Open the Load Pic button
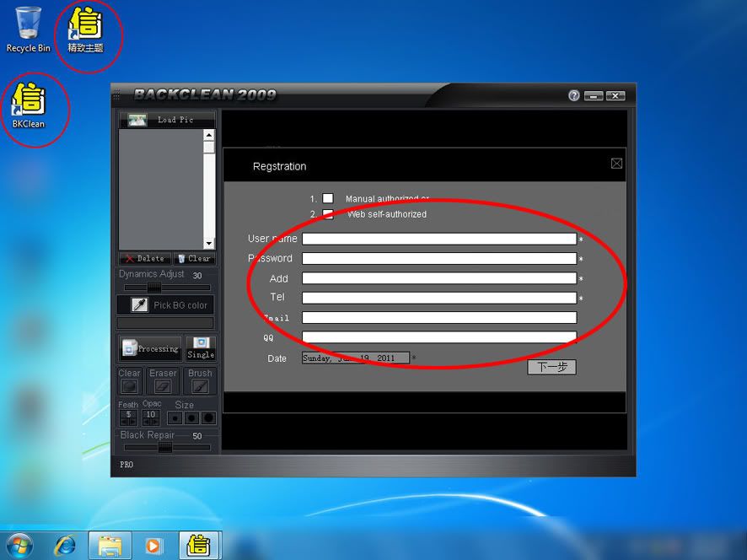 167,120
